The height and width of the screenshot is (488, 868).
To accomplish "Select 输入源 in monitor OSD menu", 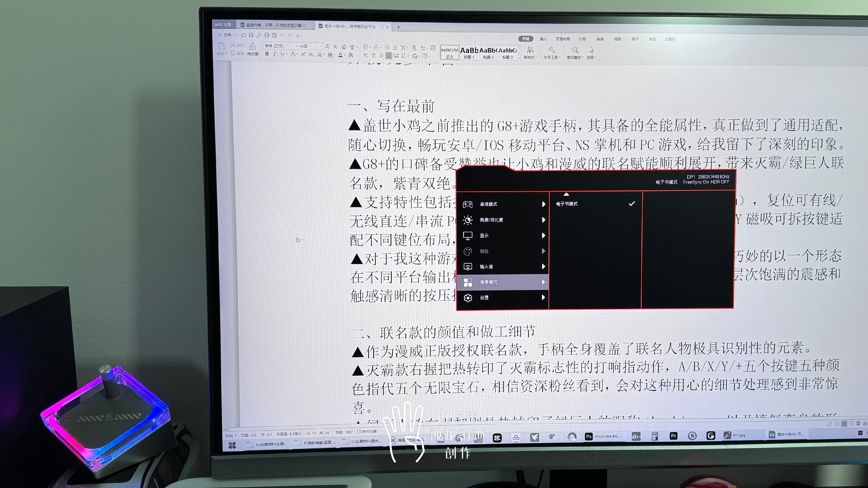I will [x=503, y=266].
